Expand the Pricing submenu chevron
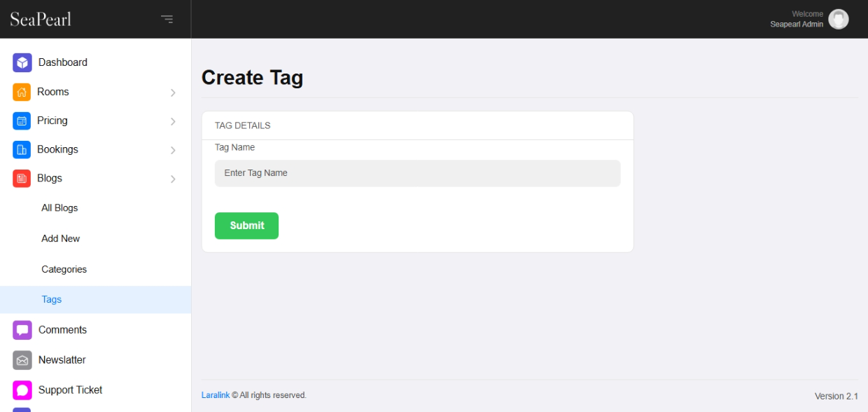The height and width of the screenshot is (412, 868). point(173,121)
